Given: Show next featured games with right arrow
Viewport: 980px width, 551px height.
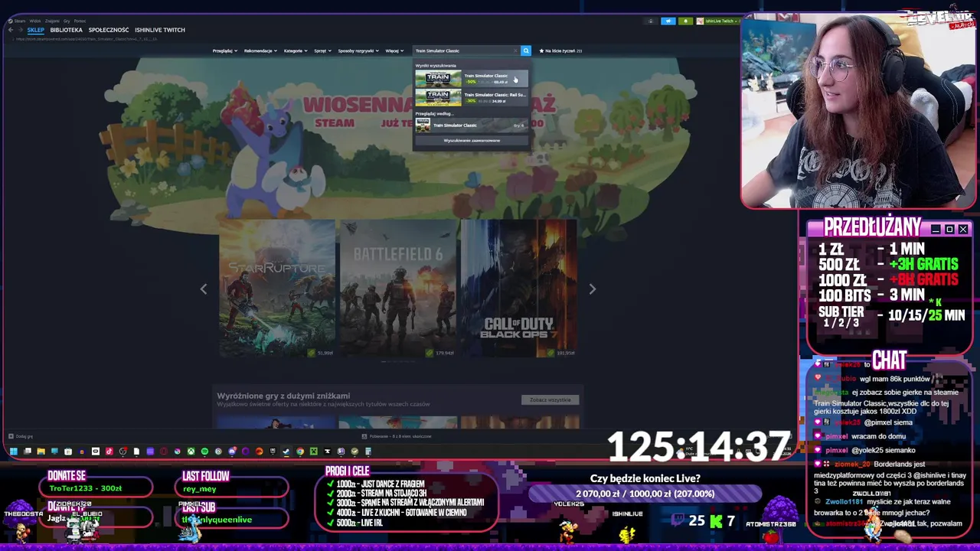Looking at the screenshot, I should pos(592,289).
